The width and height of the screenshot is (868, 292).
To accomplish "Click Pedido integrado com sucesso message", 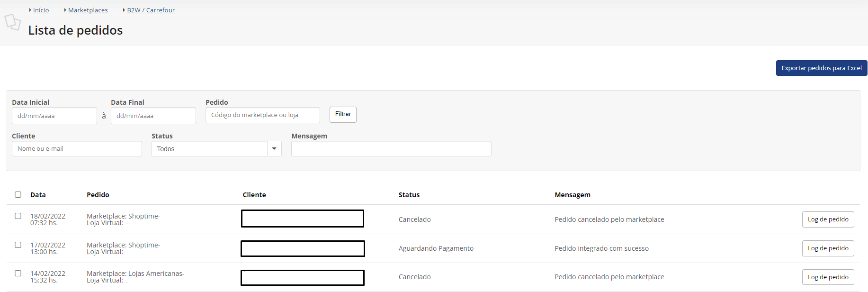I will [x=601, y=248].
